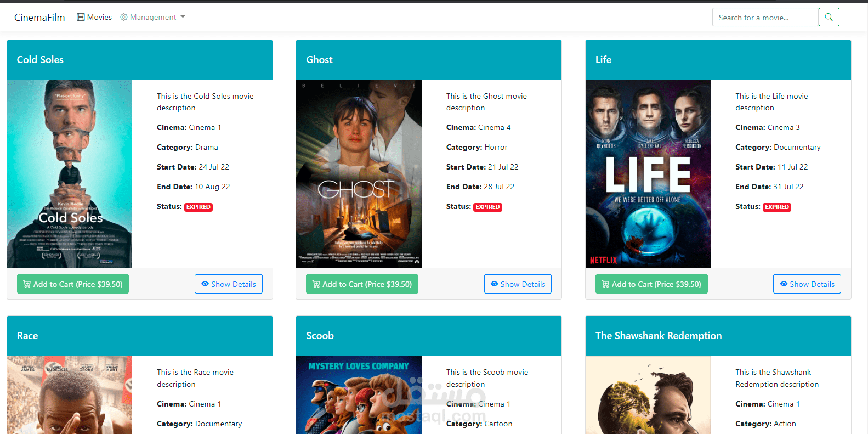Select the Life movie description text
This screenshot has height=434, width=868.
point(771,102)
